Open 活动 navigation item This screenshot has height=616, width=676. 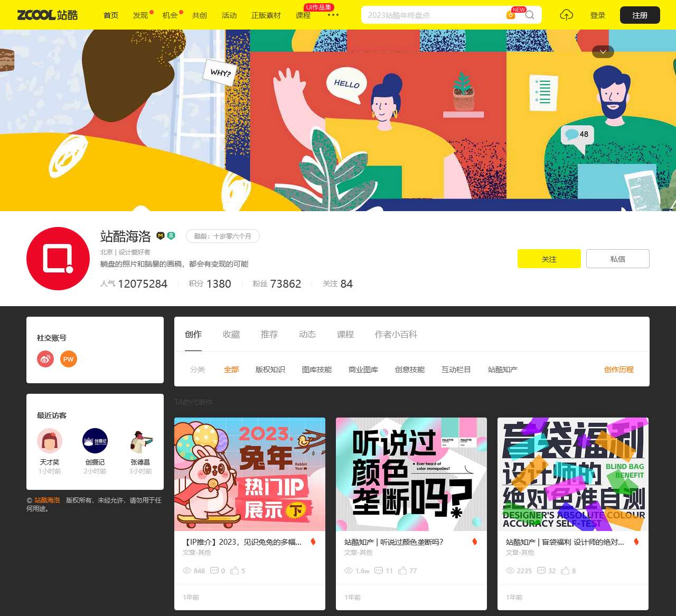click(229, 15)
